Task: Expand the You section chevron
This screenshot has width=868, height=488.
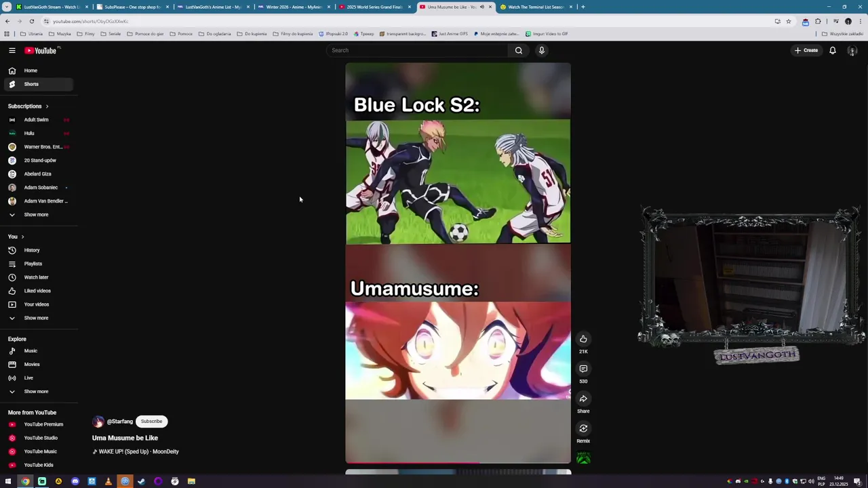Action: 22,237
